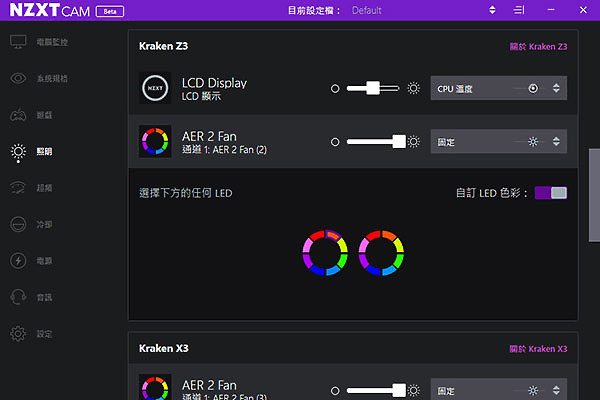This screenshot has height=400, width=600.
Task: Click AER 2 Fan (2) minimum brightness icon
Action: (335, 142)
